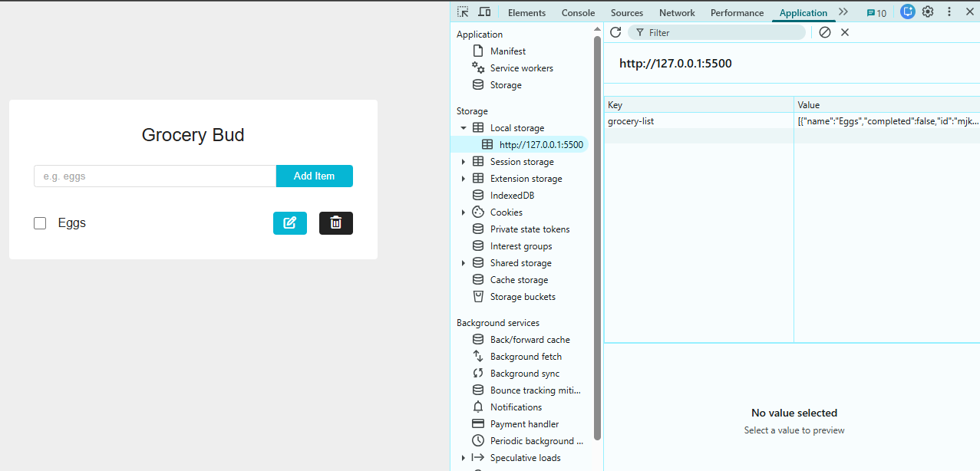Expand the Shared storage arrow
Image resolution: width=980 pixels, height=471 pixels.
pyautogui.click(x=464, y=263)
